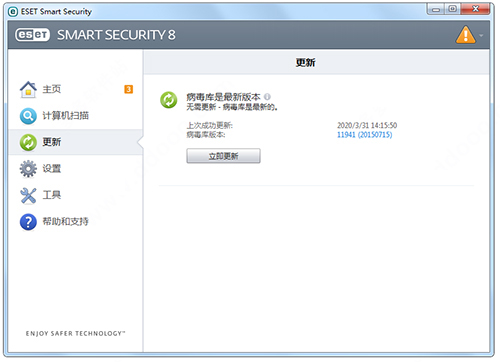This screenshot has height=362, width=500.
Task: Click the computer scan magnifier icon
Action: (28, 116)
